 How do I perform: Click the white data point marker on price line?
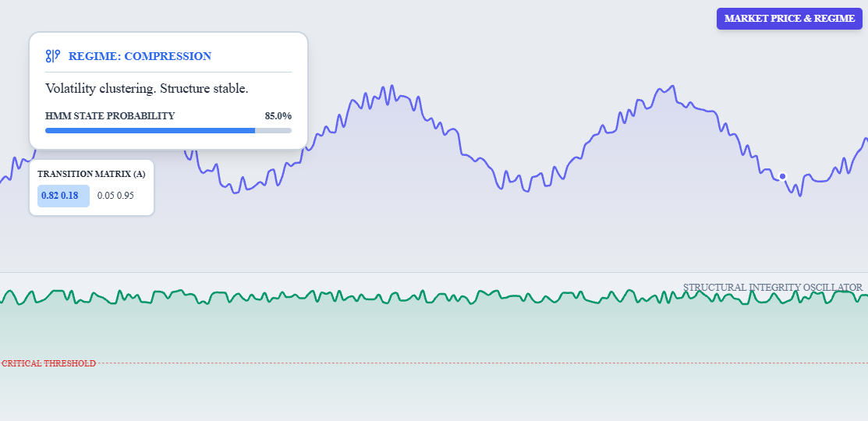point(782,176)
